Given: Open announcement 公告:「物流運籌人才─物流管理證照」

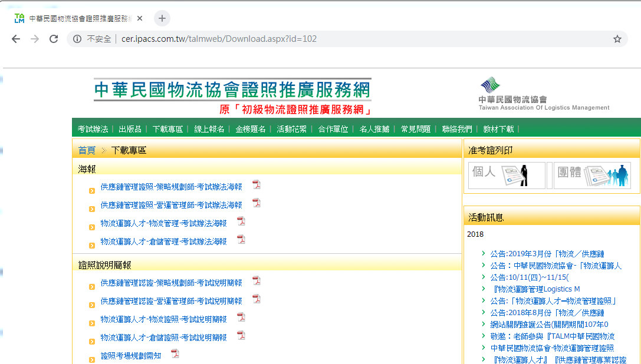Looking at the screenshot, I should click(x=554, y=301).
